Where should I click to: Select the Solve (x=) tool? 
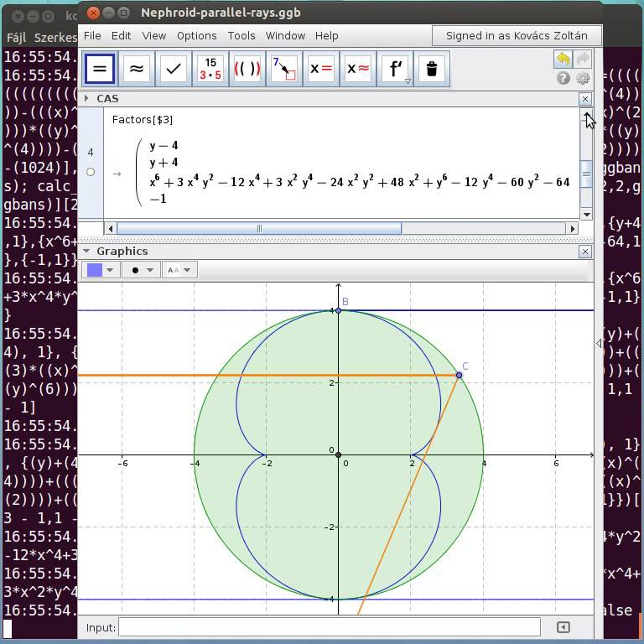[x=321, y=69]
